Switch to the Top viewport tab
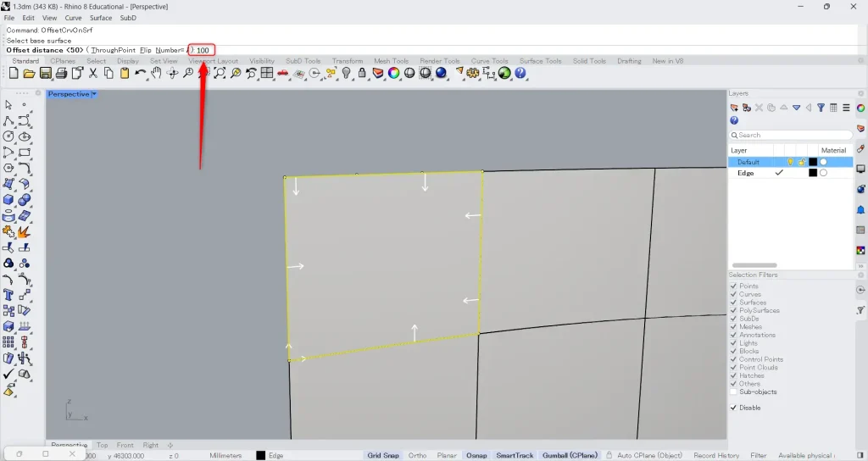The height and width of the screenshot is (461, 868). point(103,445)
